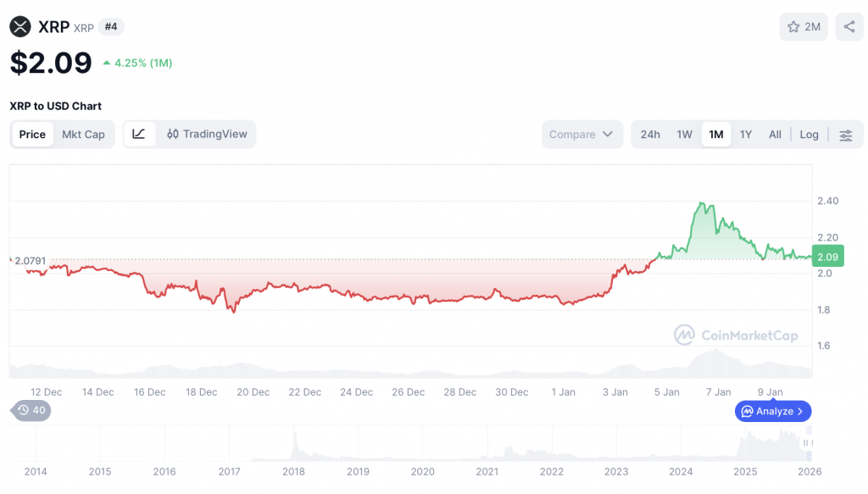This screenshot has width=868, height=494.
Task: Click the green 2.09 price label
Action: click(x=827, y=255)
